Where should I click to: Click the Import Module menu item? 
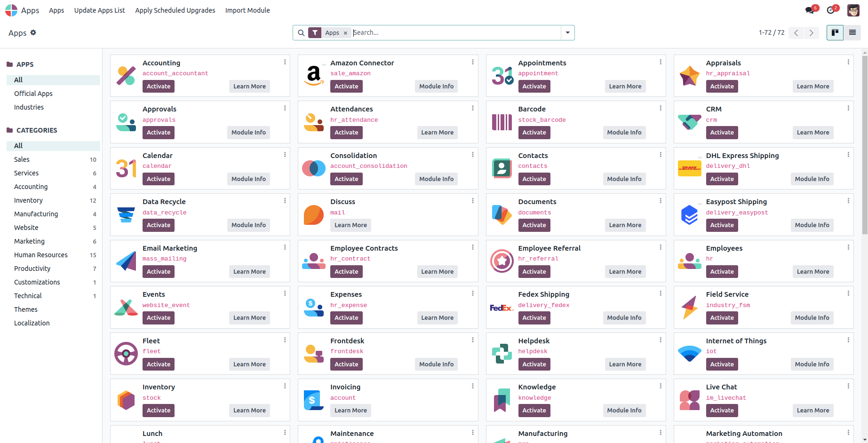(247, 10)
